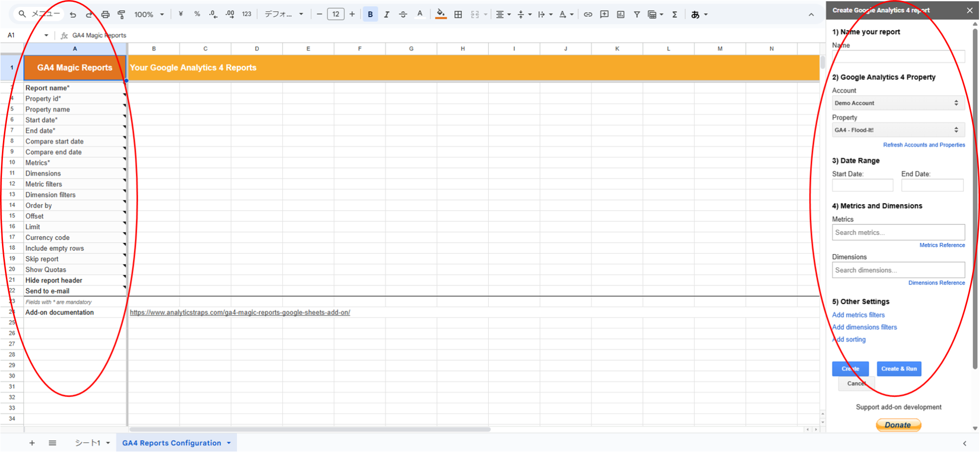
Task: Format selection as percent
Action: [x=197, y=14]
